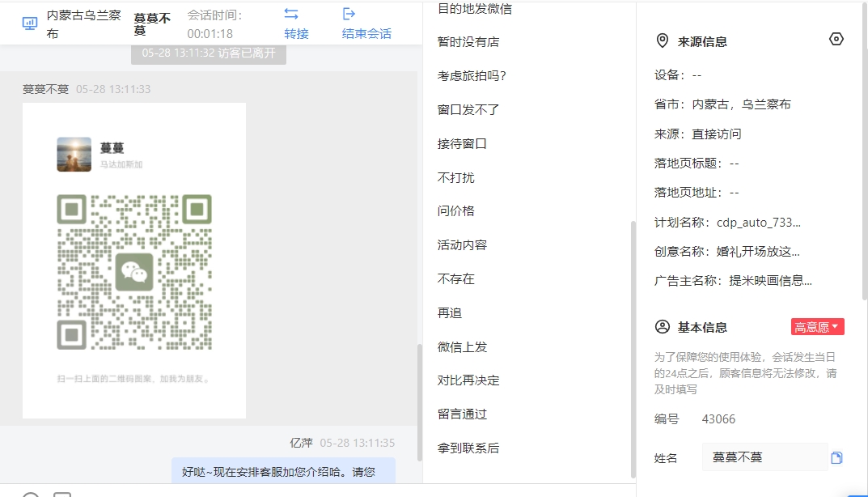This screenshot has height=497, width=868.
Task: Click the end conversation exit icon
Action: coord(349,14)
